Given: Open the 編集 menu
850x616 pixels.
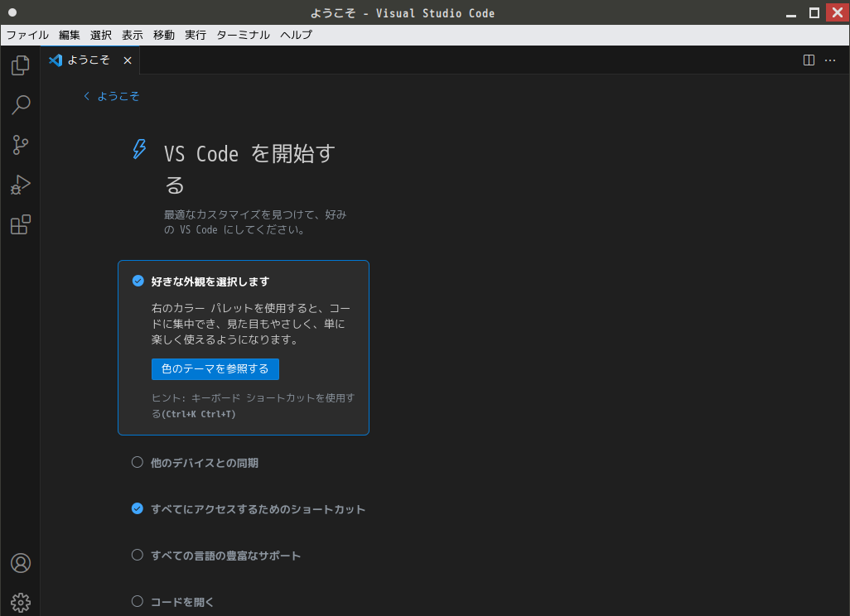Looking at the screenshot, I should 70,36.
